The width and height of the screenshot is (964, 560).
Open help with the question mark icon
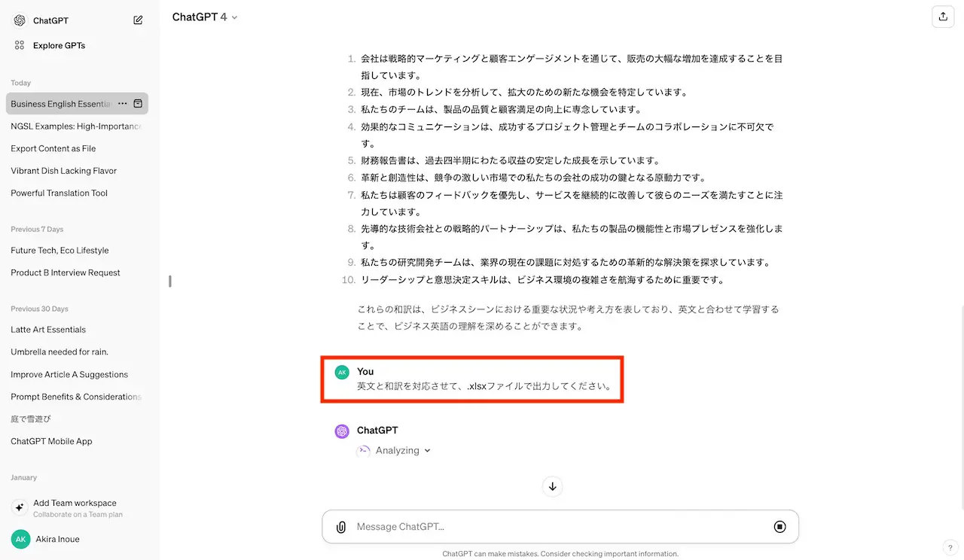pos(949,547)
